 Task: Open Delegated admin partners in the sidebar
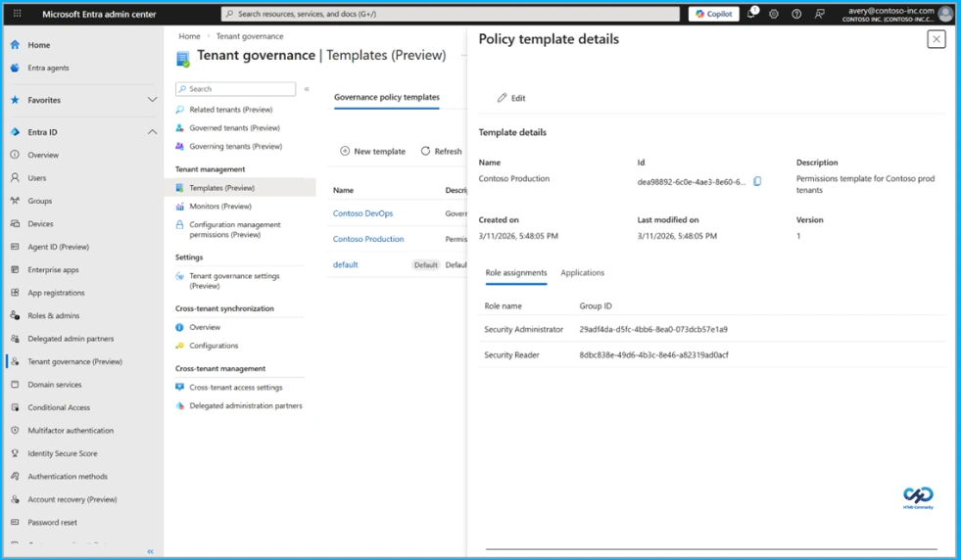point(71,339)
